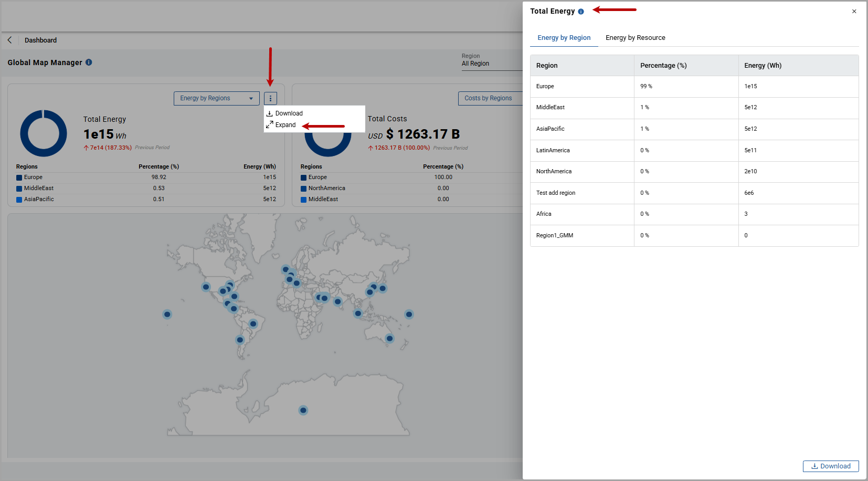Click the Antarctica map location marker
Image resolution: width=868 pixels, height=481 pixels.
303,410
